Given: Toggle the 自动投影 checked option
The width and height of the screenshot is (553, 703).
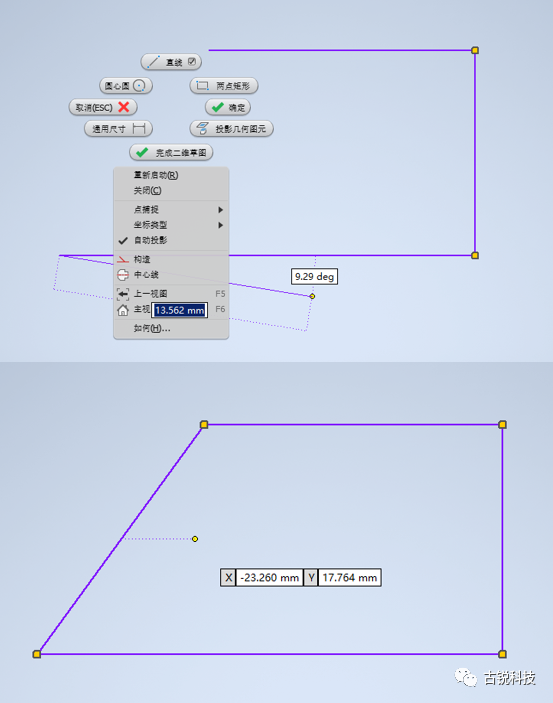Looking at the screenshot, I should pyautogui.click(x=171, y=240).
